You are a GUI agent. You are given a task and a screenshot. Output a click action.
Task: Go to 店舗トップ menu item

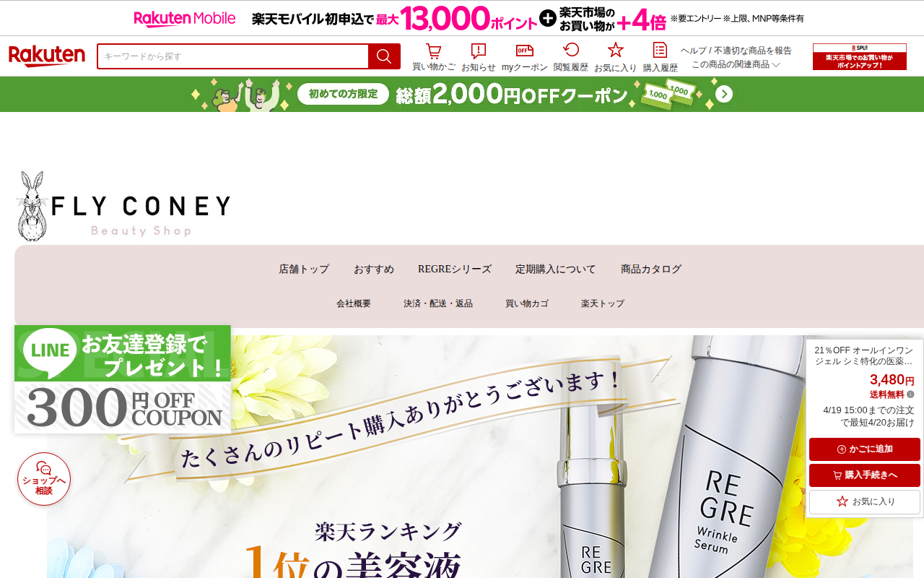[x=304, y=269]
